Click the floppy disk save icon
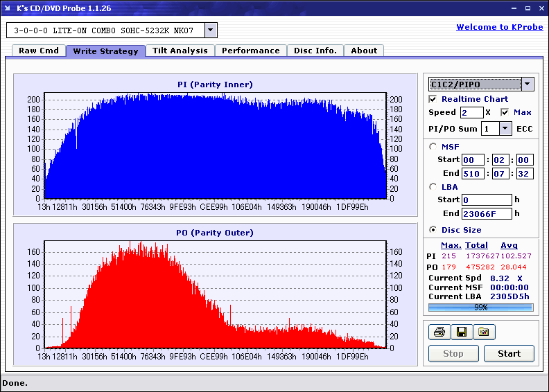This screenshot has height=392, width=549. 462,332
